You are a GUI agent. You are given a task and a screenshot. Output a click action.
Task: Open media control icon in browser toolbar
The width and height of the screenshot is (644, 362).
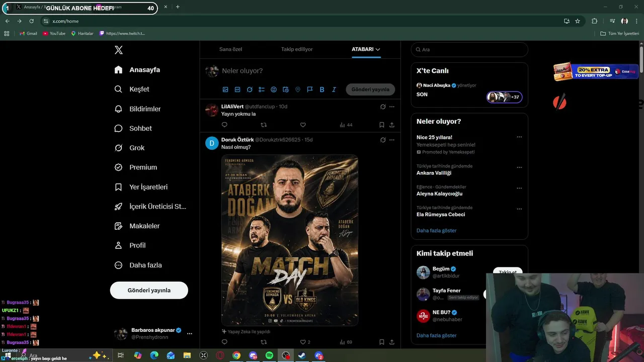point(612,21)
